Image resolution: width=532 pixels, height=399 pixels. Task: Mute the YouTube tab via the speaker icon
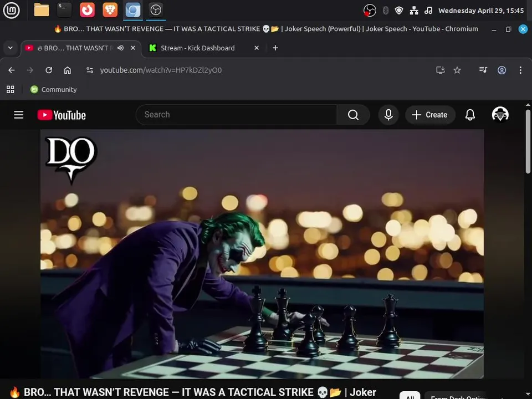[x=120, y=48]
